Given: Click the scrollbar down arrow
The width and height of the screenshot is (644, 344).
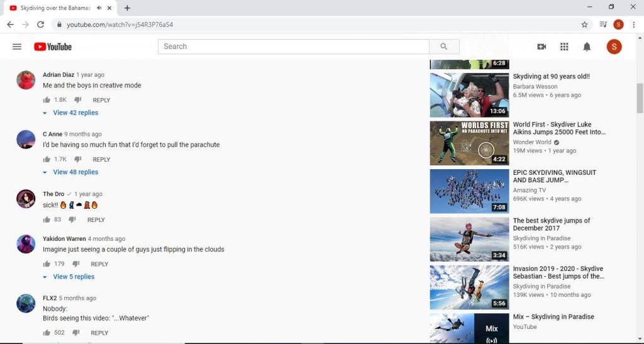Looking at the screenshot, I should coord(640,339).
